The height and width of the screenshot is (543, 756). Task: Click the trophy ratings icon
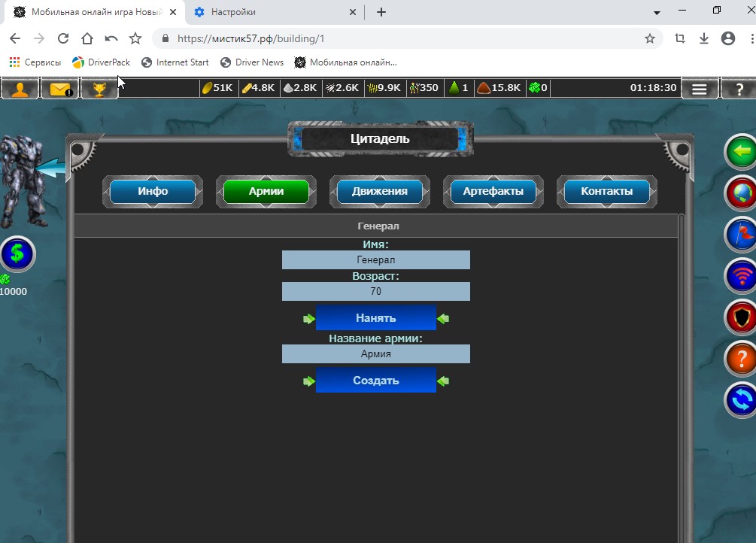[99, 89]
